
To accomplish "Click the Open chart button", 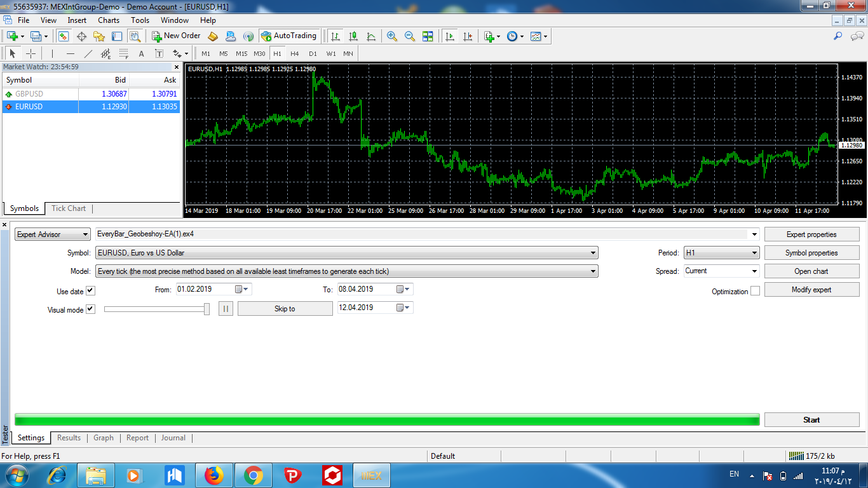I will tap(811, 271).
